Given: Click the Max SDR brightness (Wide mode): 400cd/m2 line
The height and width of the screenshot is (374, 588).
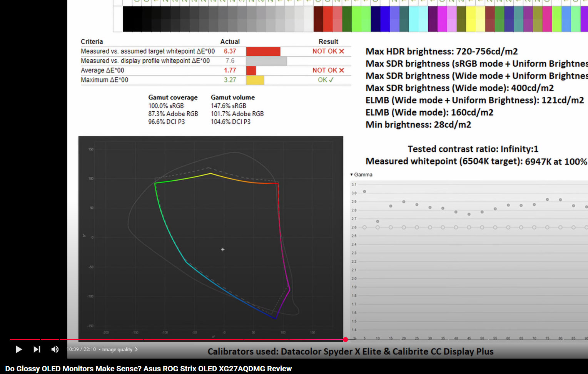Looking at the screenshot, I should tap(460, 88).
